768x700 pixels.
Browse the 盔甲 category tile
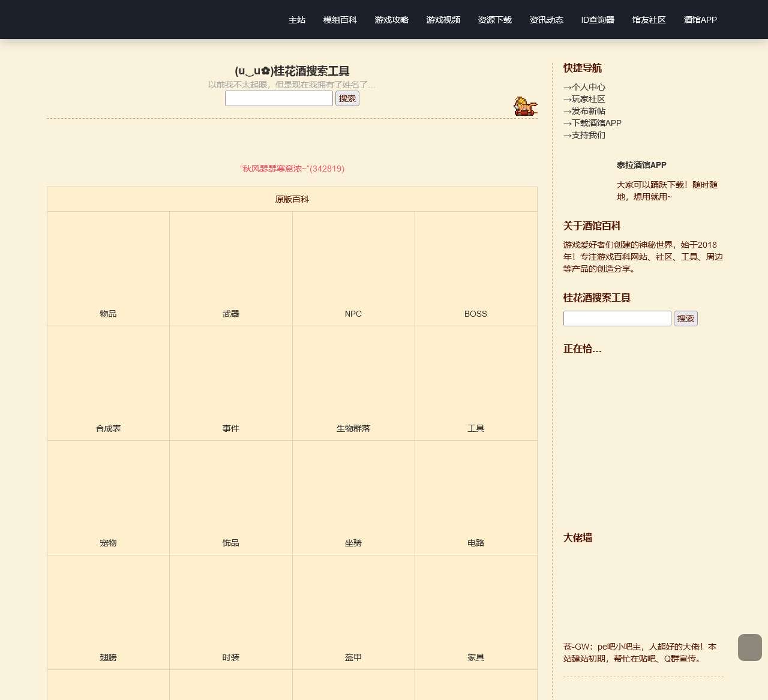pos(353,612)
